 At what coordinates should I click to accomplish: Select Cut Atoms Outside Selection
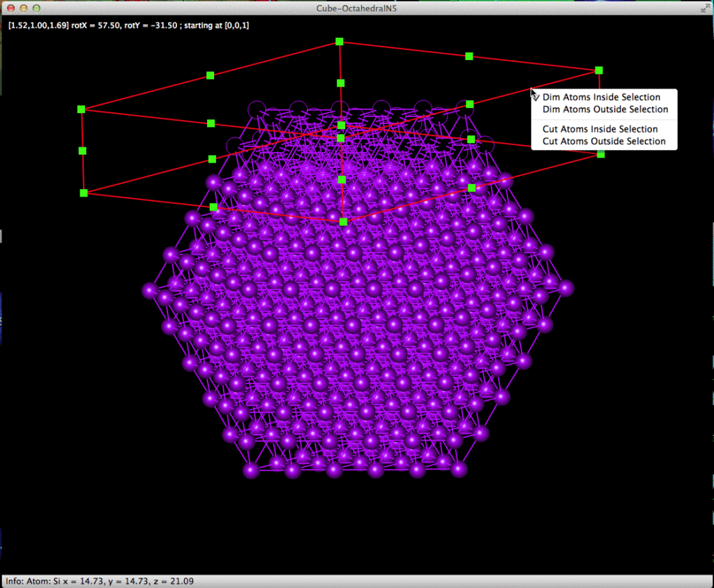[603, 142]
